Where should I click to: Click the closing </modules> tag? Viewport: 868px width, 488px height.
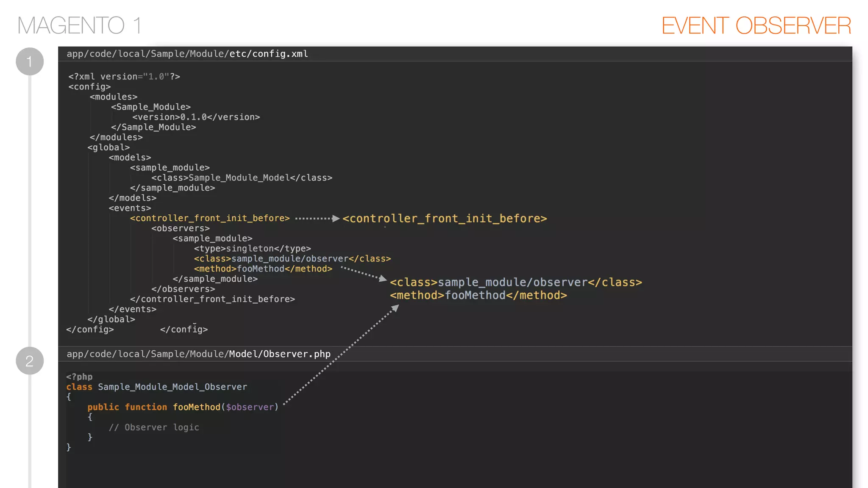pos(116,137)
